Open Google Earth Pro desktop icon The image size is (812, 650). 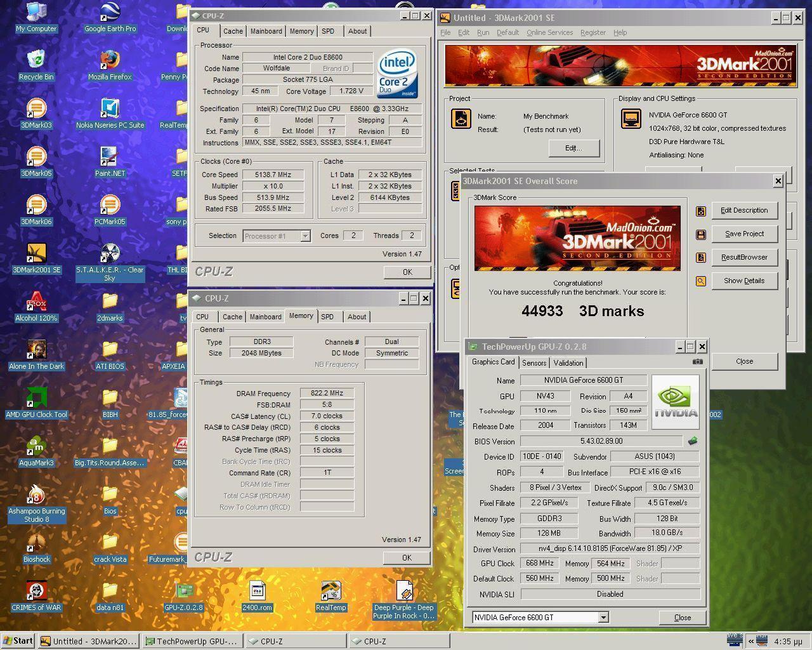pos(110,17)
